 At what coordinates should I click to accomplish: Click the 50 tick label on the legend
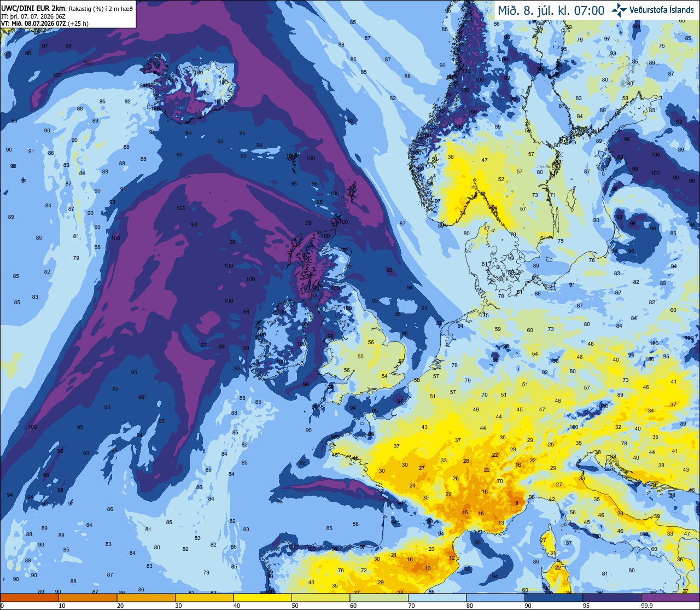click(x=295, y=606)
